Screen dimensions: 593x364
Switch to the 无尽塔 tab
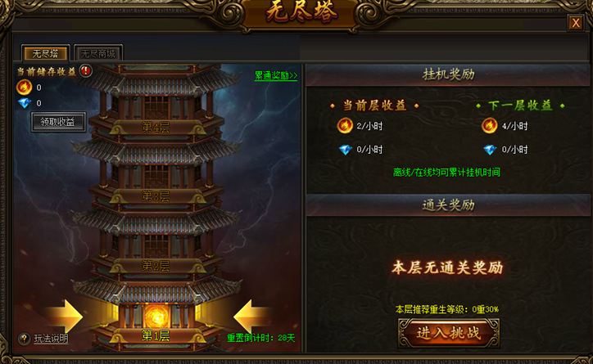click(45, 54)
